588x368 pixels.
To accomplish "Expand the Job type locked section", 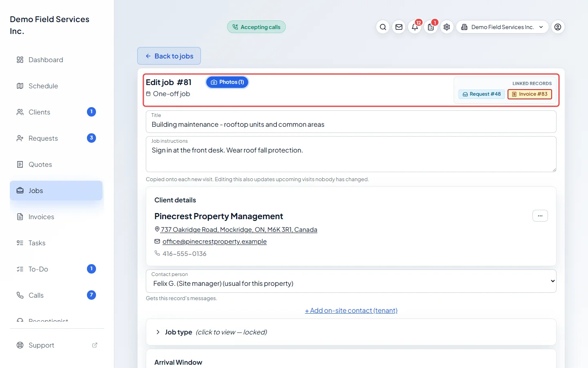I will point(351,332).
